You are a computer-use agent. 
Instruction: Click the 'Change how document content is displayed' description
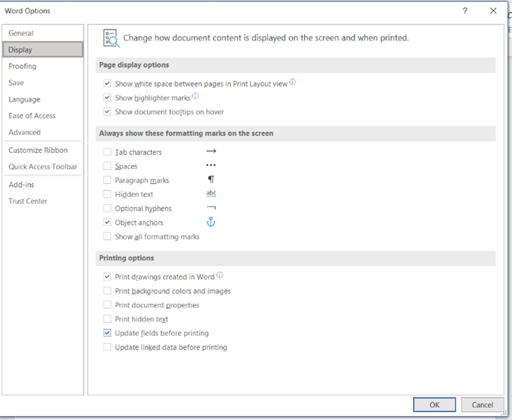(266, 38)
